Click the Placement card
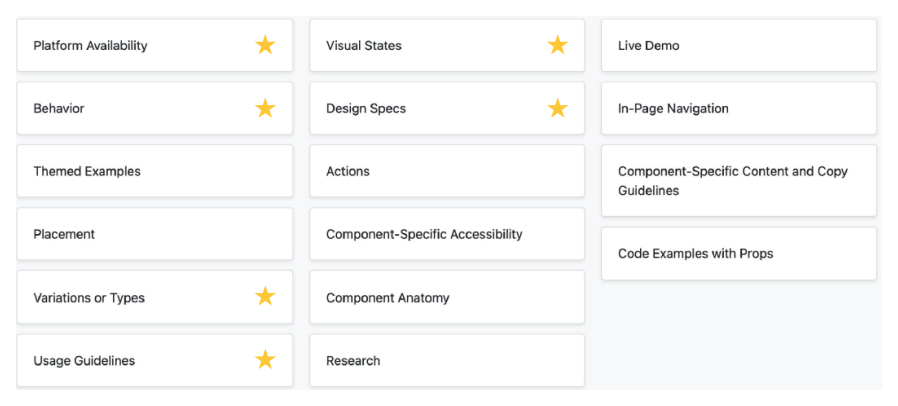The width and height of the screenshot is (898, 406). point(64,235)
